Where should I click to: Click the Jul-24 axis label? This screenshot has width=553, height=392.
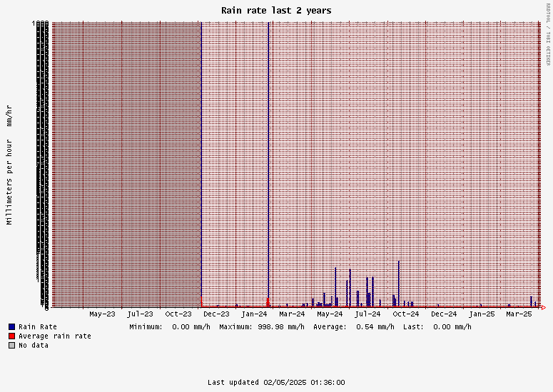[x=368, y=314]
